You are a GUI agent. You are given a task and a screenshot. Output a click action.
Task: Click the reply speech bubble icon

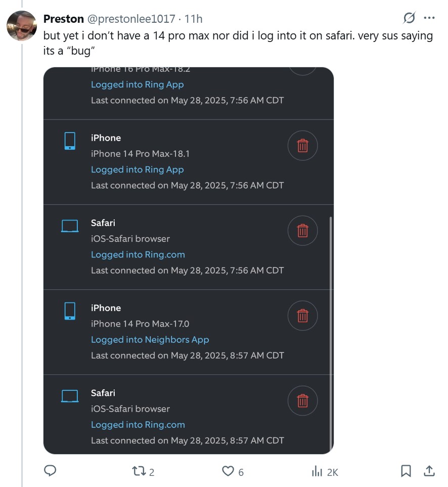(x=50, y=471)
